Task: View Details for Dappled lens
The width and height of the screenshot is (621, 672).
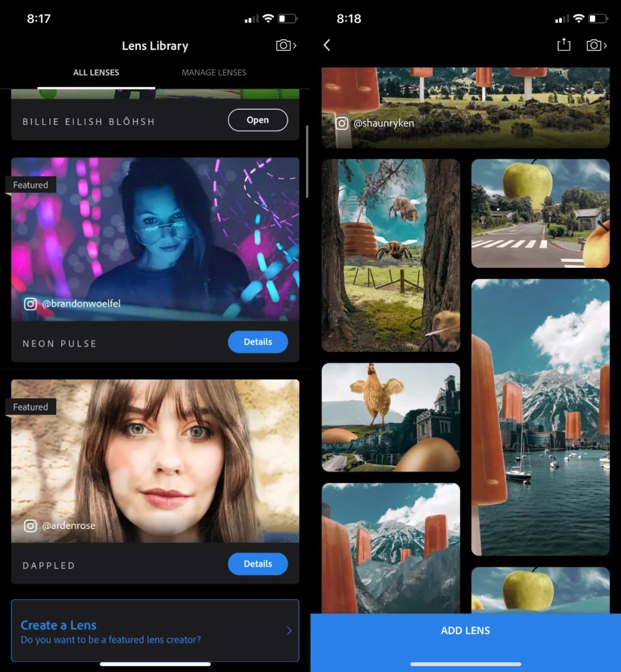Action: pyautogui.click(x=258, y=564)
